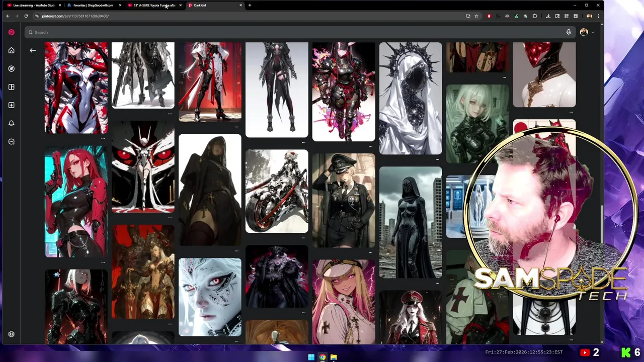Click the QR code toolbar icon

click(x=567, y=16)
